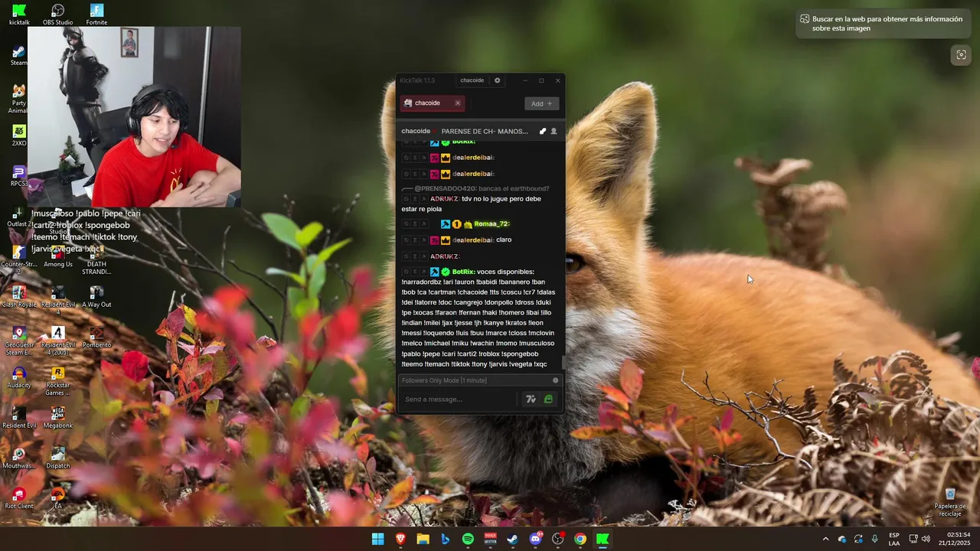Image resolution: width=980 pixels, height=551 pixels.
Task: Click the stream title 'PARENSE DE CH- MANOS...'
Action: [x=485, y=131]
